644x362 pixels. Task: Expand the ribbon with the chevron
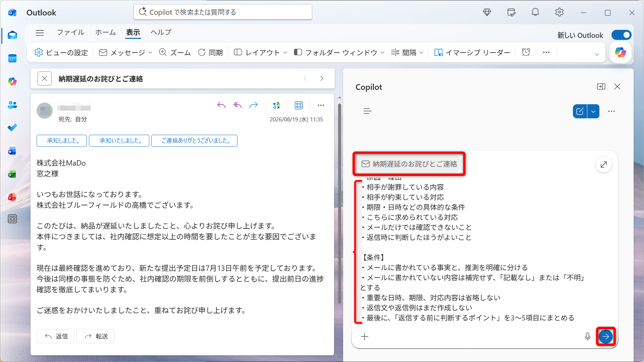pyautogui.click(x=597, y=54)
